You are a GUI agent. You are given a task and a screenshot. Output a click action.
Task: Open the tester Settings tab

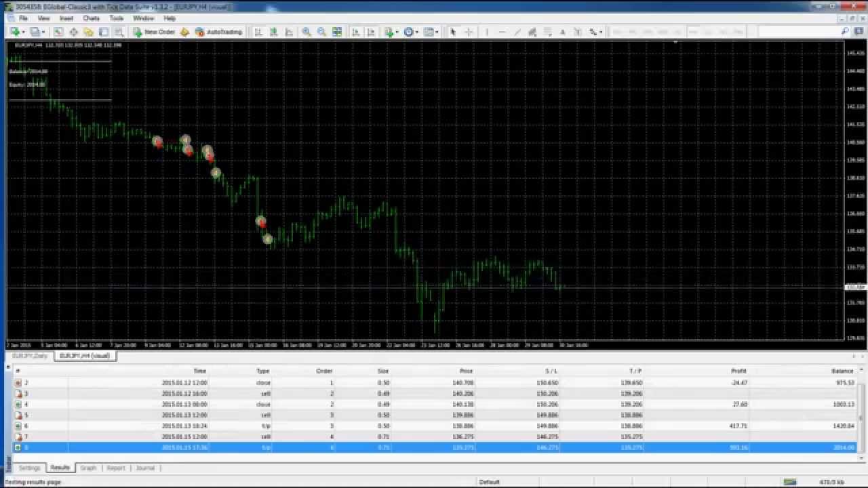pos(29,468)
